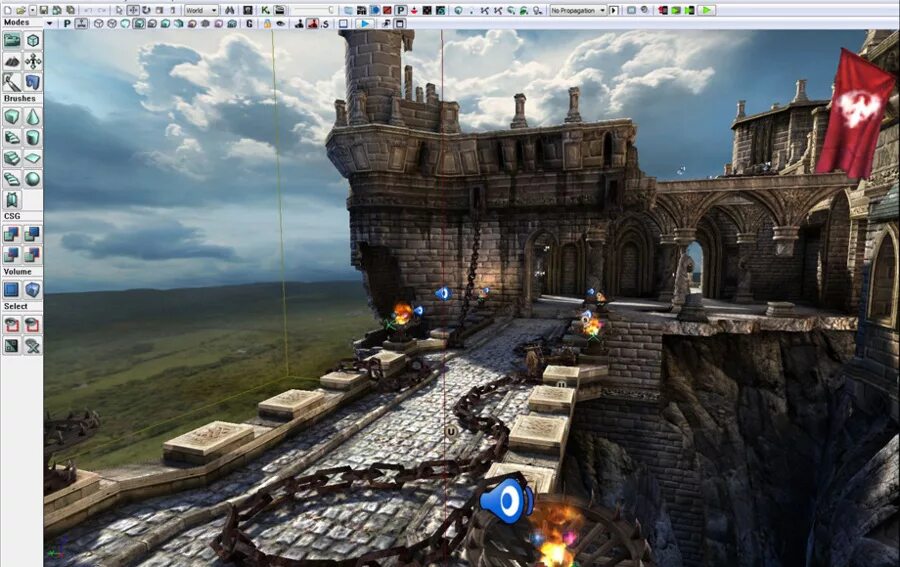Viewport: 900px width, 567px height.
Task: Click the CSG Deintersect icon
Action: click(33, 254)
